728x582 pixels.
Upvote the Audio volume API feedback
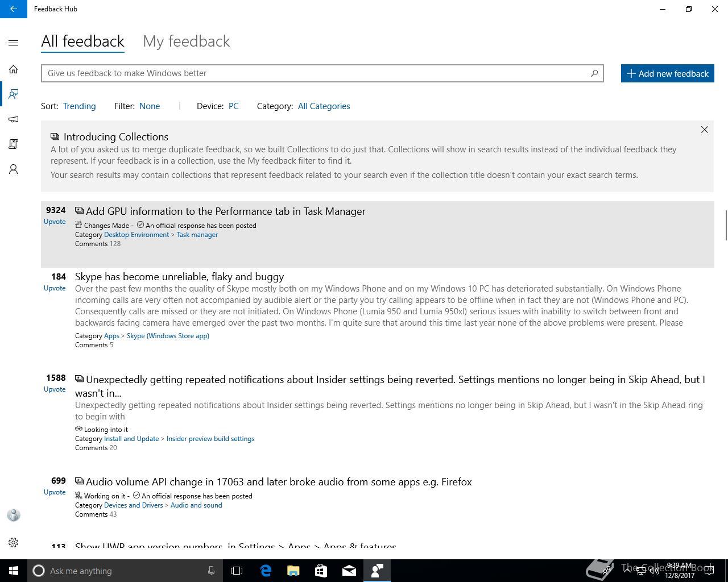pyautogui.click(x=55, y=492)
